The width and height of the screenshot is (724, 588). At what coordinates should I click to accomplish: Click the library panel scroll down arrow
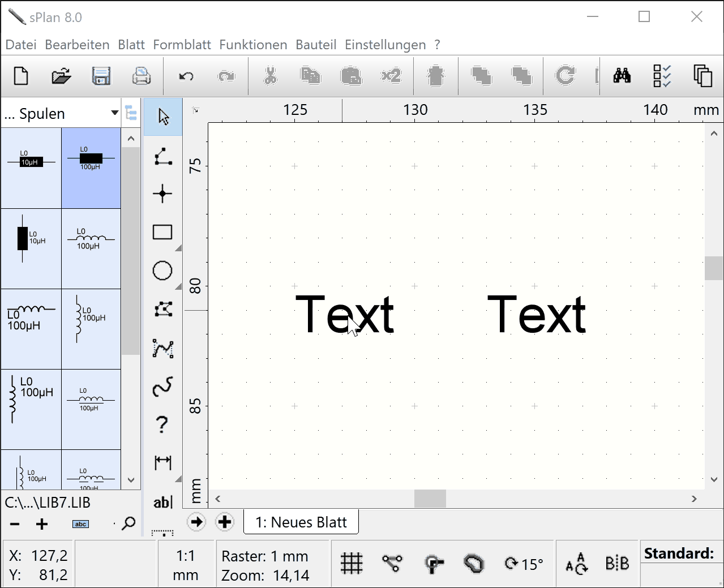(131, 480)
